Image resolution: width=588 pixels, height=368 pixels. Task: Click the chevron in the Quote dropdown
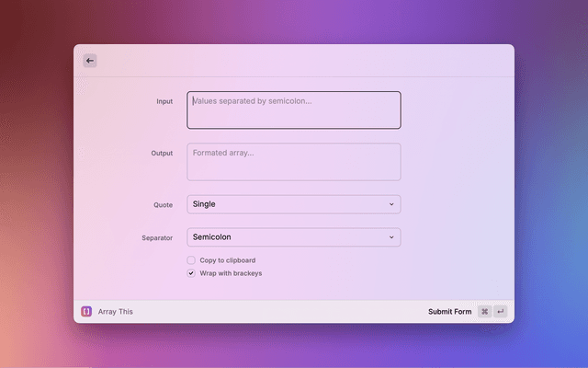coord(390,204)
